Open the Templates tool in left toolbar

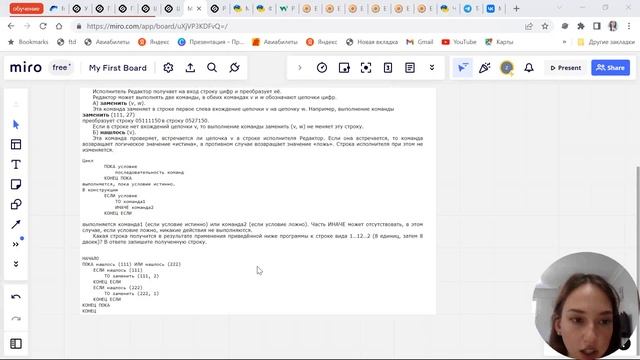tap(16, 144)
